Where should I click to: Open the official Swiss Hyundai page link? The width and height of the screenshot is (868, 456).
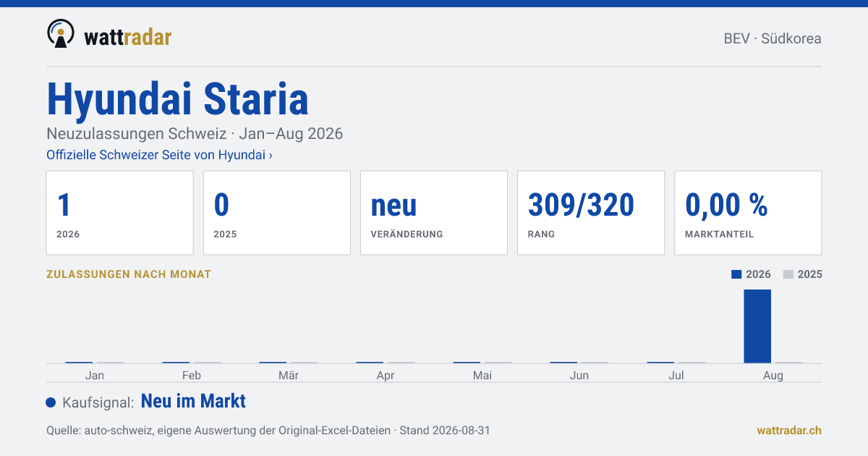(x=159, y=155)
